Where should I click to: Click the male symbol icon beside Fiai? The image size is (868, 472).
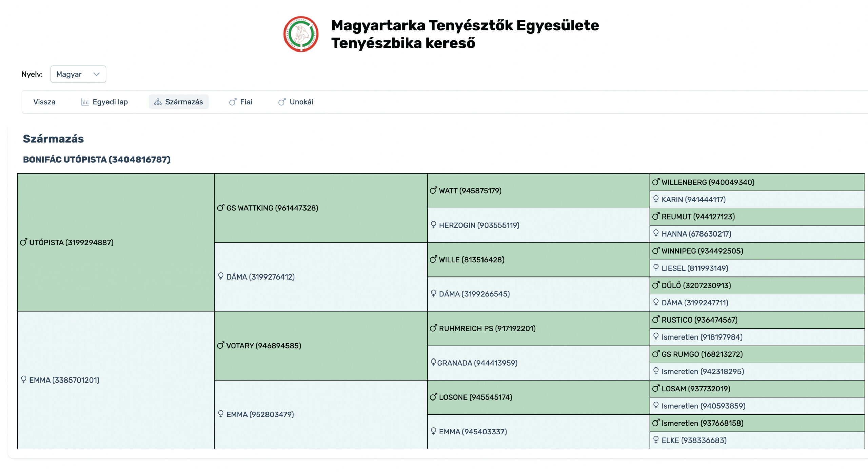pyautogui.click(x=233, y=102)
